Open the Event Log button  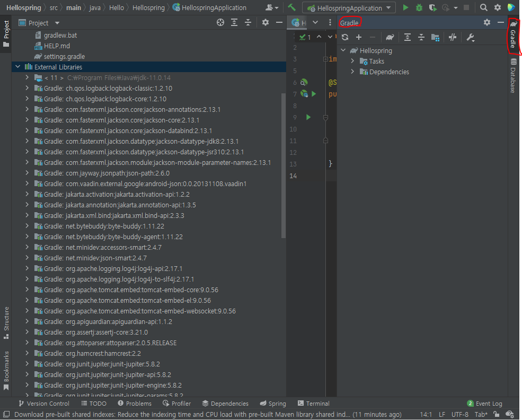click(485, 404)
